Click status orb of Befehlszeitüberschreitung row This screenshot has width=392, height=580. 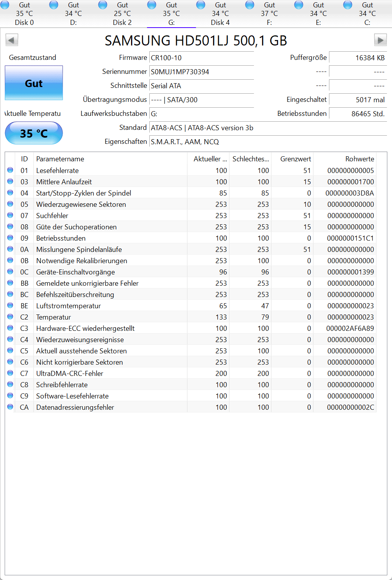coord(10,294)
